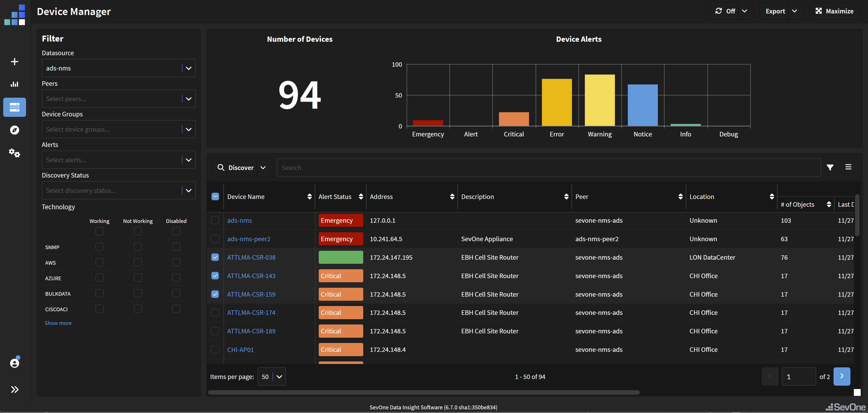This screenshot has width=868, height=413.
Task: Sort by Address column arrows
Action: point(452,196)
